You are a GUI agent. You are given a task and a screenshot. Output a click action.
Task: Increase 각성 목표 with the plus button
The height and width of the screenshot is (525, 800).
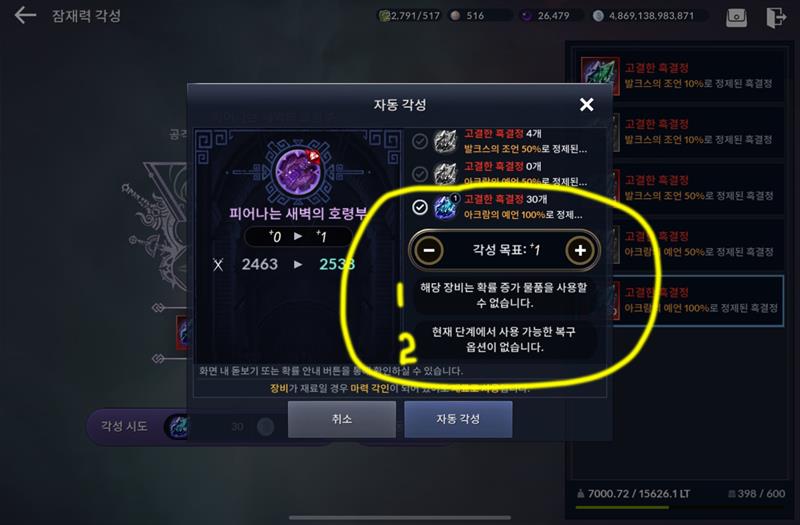click(x=580, y=251)
